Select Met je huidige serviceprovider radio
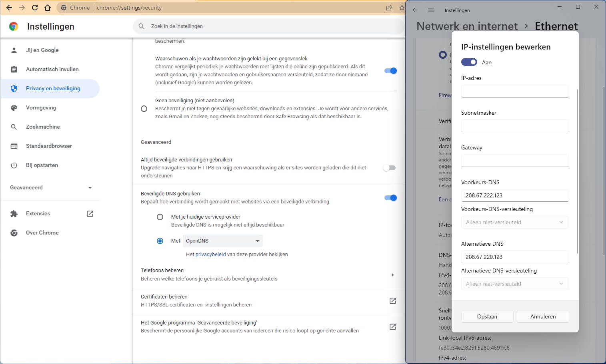This screenshot has height=364, width=606. [160, 217]
